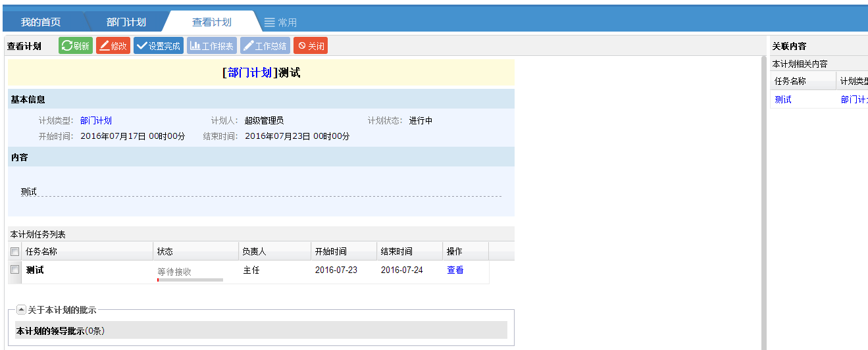Switch to 部门计划 tab

pyautogui.click(x=126, y=22)
